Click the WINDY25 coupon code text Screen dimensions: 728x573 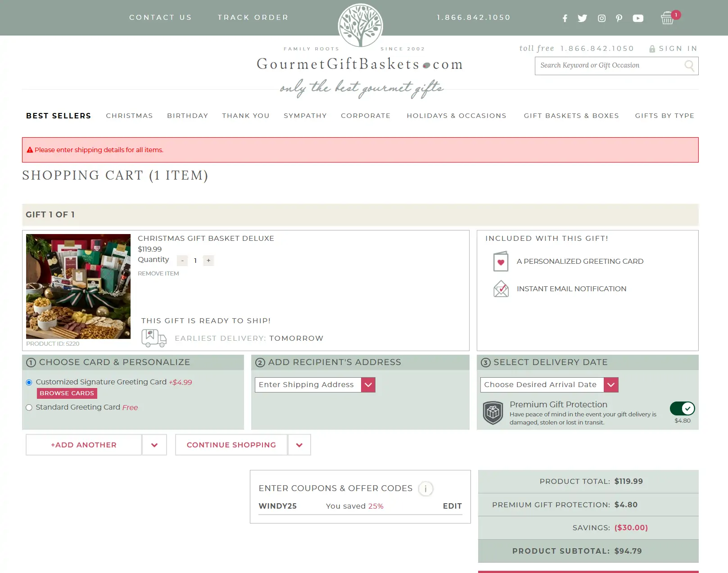[x=277, y=506]
